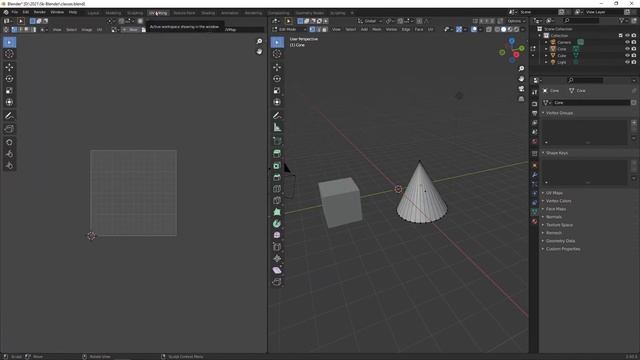Toggle camera view in 3D viewport
The image size is (640, 360).
pyautogui.click(x=521, y=89)
